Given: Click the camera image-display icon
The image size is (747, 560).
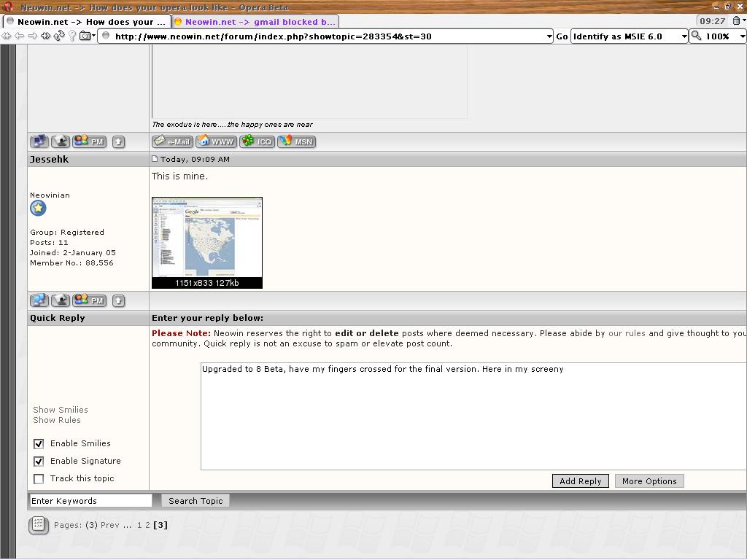Looking at the screenshot, I should (x=85, y=36).
